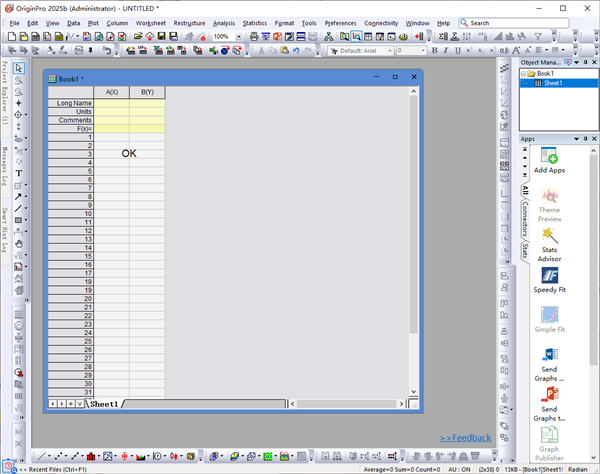Toggle Greek alphabet text button
This screenshot has height=474, width=600.
504,50
